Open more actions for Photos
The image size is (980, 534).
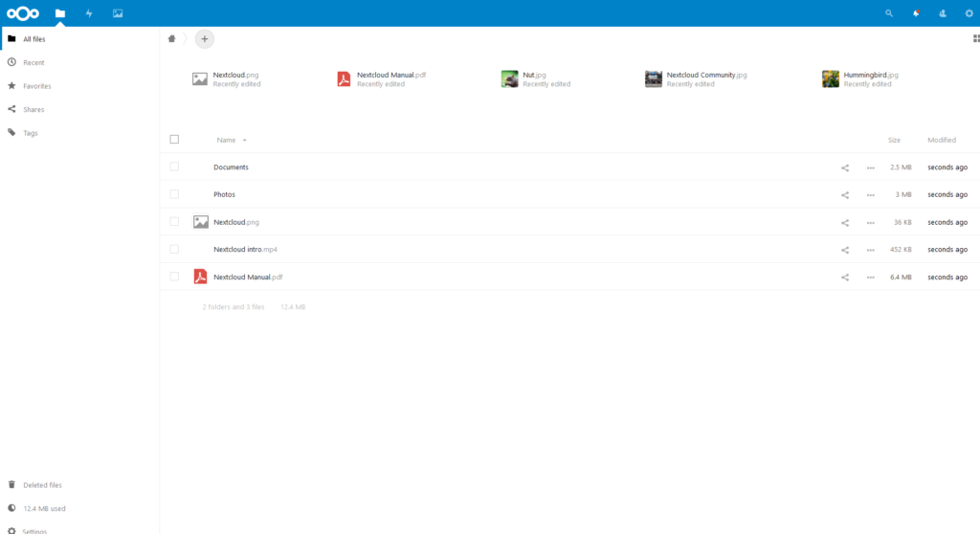(x=871, y=195)
